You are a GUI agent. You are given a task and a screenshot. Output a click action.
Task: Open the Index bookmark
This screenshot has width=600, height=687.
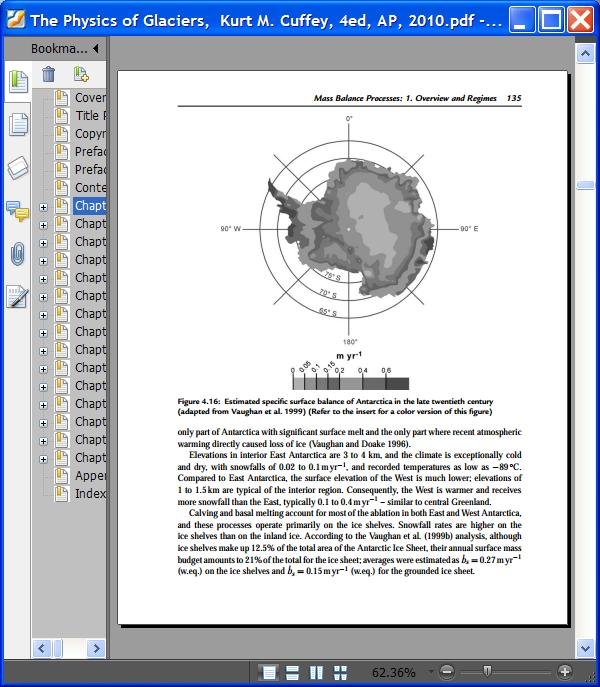[90, 493]
